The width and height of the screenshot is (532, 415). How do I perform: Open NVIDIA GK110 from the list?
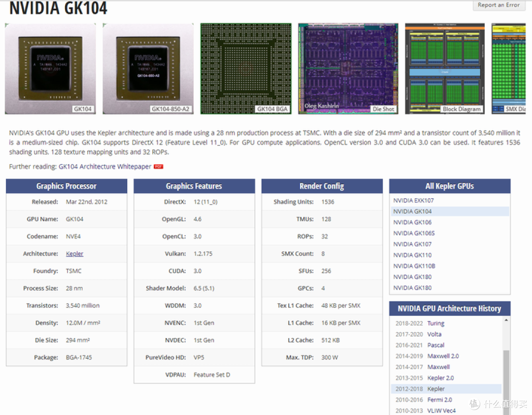pyautogui.click(x=412, y=255)
